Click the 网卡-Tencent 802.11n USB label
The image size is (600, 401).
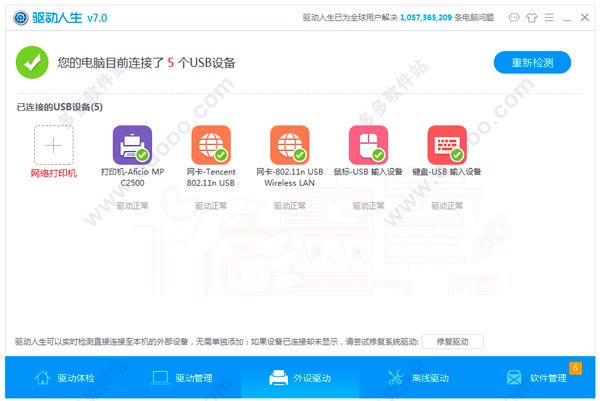(211, 177)
